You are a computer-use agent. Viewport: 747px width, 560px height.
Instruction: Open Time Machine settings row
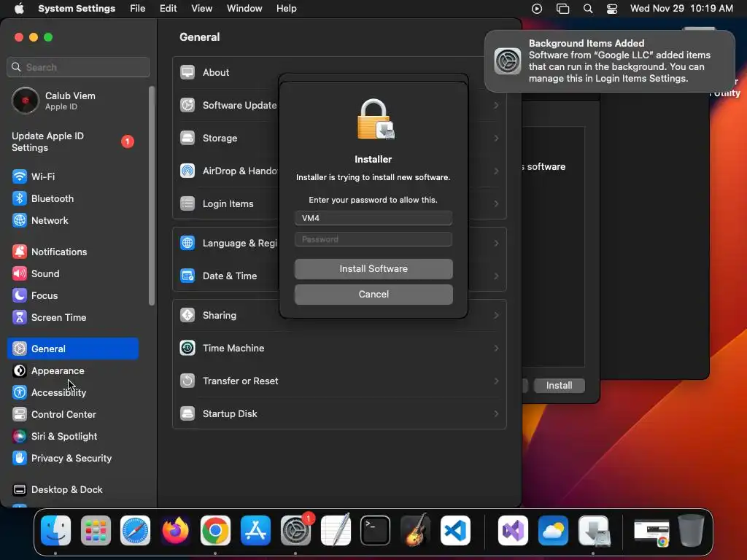(339, 348)
